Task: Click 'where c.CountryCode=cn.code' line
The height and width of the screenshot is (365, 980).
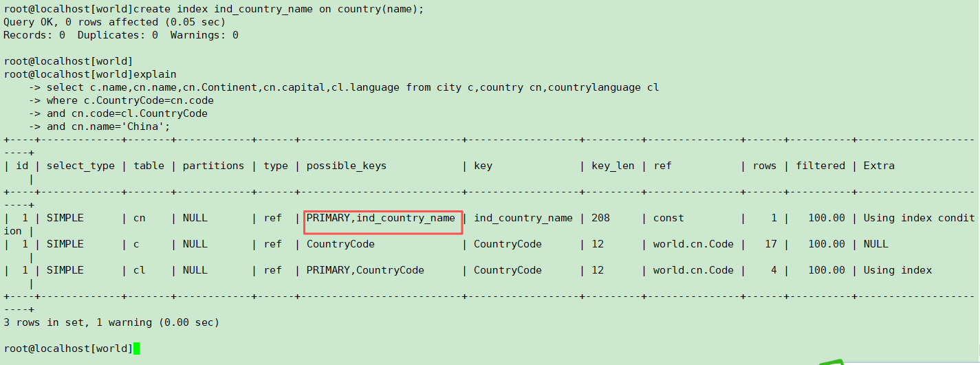Action: [130, 100]
